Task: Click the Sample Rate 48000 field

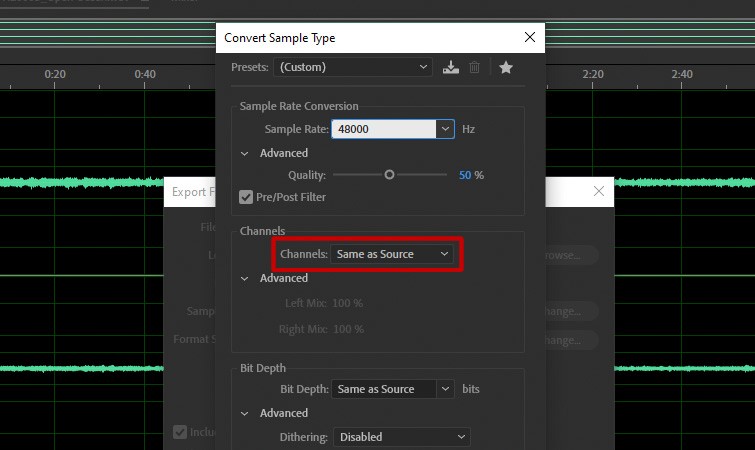Action: [x=384, y=129]
